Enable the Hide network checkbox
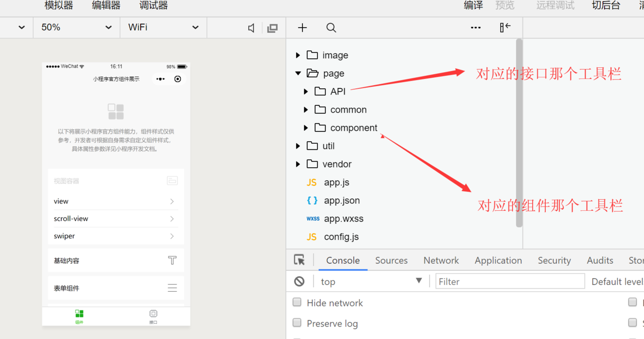The height and width of the screenshot is (339, 644). tap(297, 302)
